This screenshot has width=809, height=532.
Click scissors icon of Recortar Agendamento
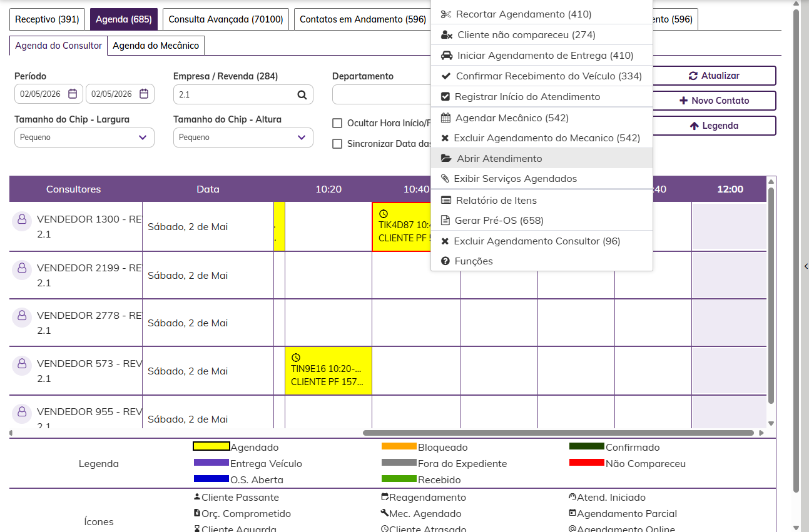coord(446,14)
